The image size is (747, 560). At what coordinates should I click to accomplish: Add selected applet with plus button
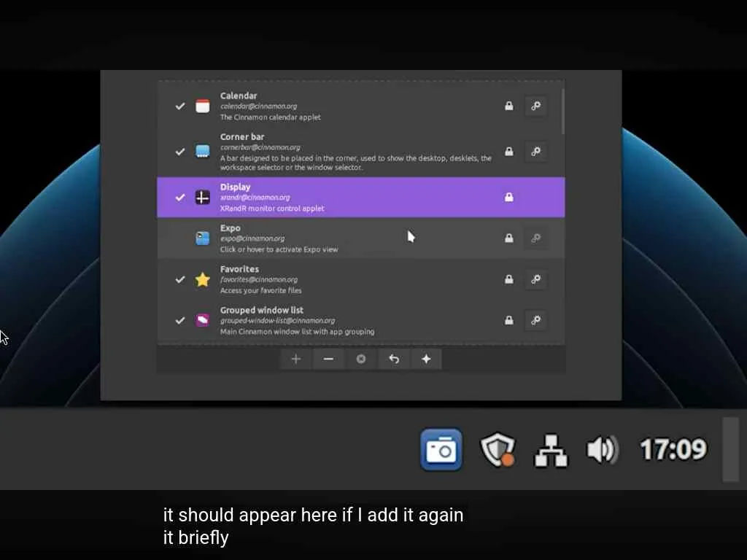click(296, 359)
